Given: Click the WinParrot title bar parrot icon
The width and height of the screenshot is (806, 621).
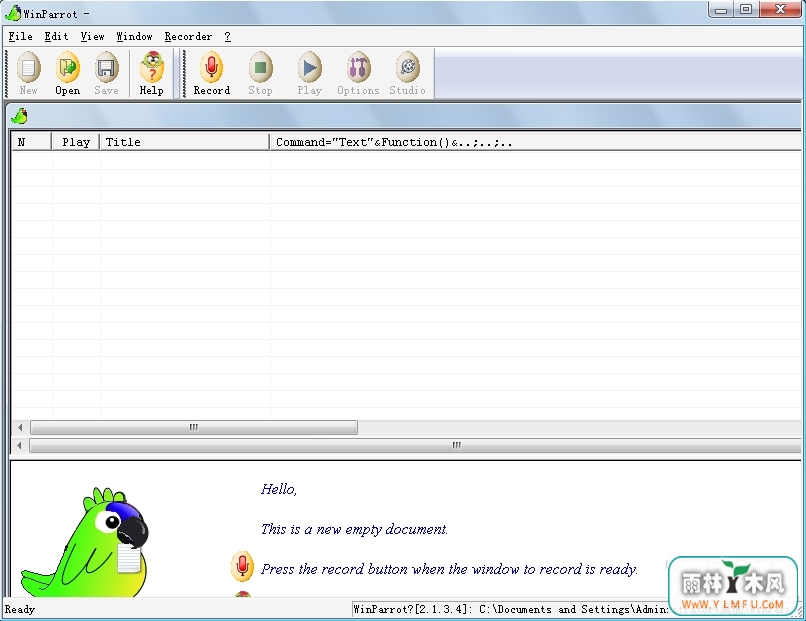Looking at the screenshot, I should [x=13, y=13].
